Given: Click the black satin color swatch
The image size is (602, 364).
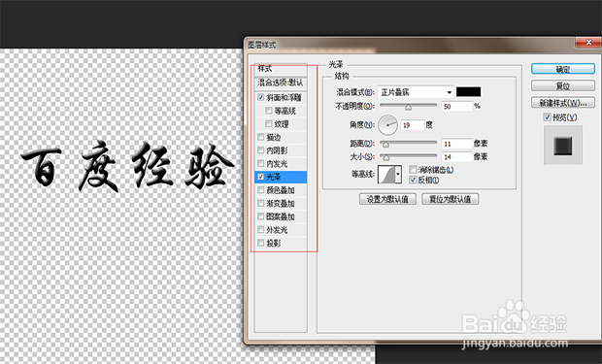Looking at the screenshot, I should coord(468,92).
